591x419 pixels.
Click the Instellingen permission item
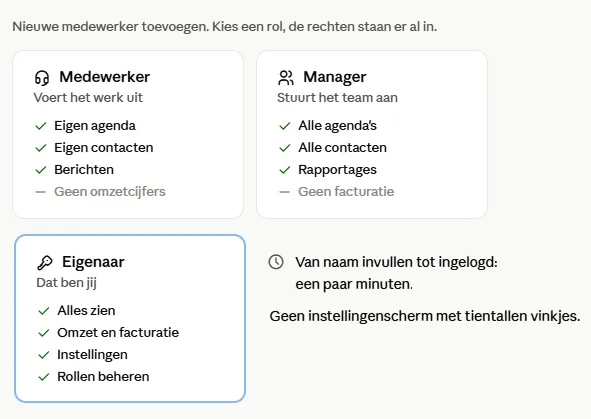coord(92,355)
